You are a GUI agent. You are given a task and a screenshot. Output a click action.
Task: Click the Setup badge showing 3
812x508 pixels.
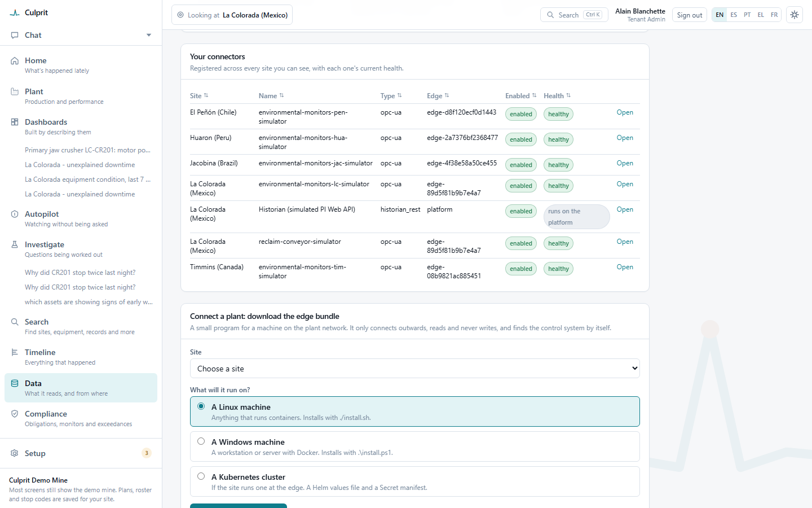(147, 453)
